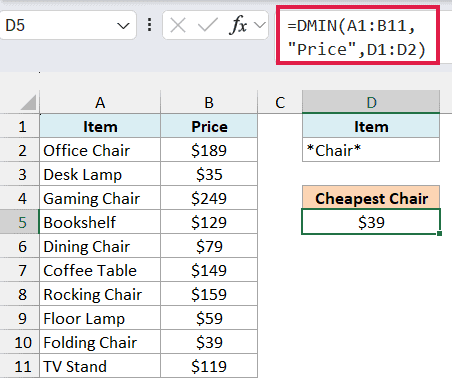452x378 pixels.
Task: Click the TV Stand cell
Action: pos(100,366)
